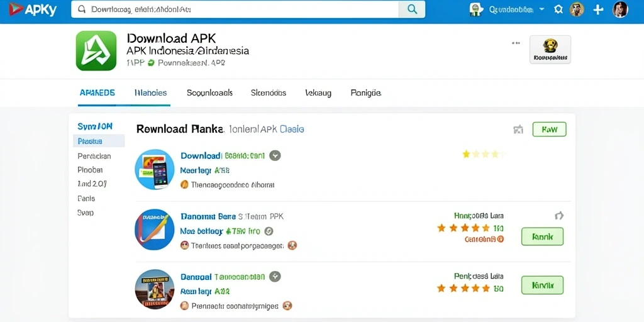Click the three-dots more options icon
The height and width of the screenshot is (322, 644).
(x=516, y=43)
